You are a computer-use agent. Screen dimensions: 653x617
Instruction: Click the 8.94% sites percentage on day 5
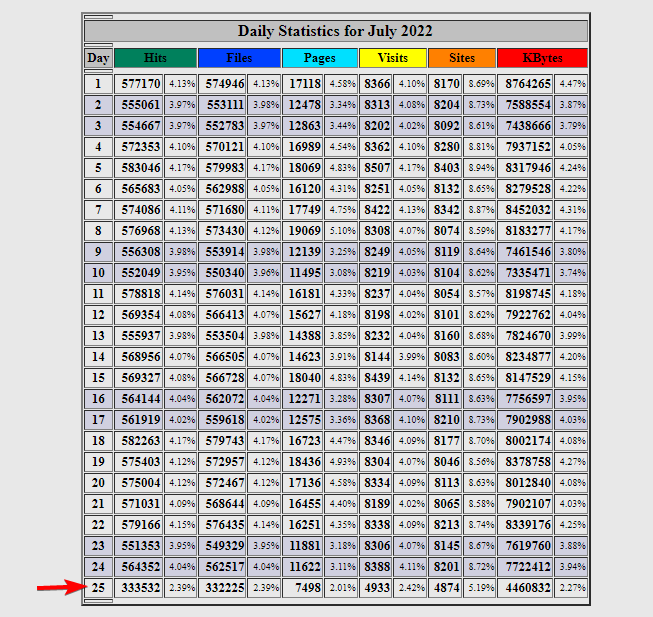[x=479, y=167]
